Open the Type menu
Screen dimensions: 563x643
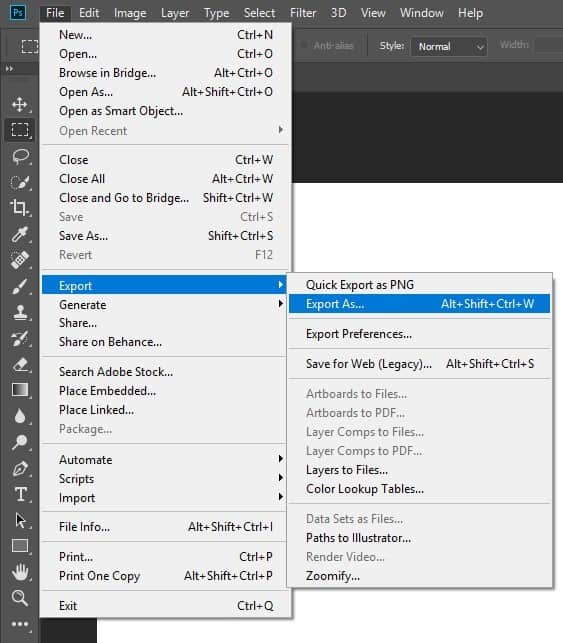point(217,13)
